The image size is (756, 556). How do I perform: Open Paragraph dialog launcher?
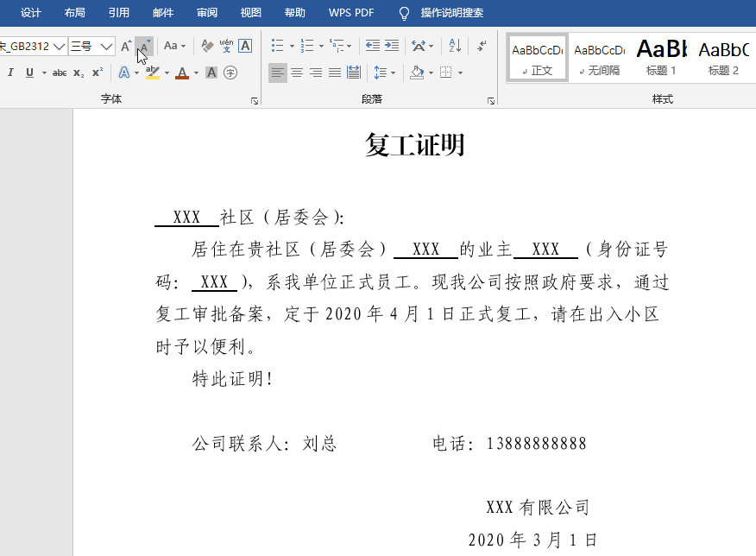click(491, 100)
